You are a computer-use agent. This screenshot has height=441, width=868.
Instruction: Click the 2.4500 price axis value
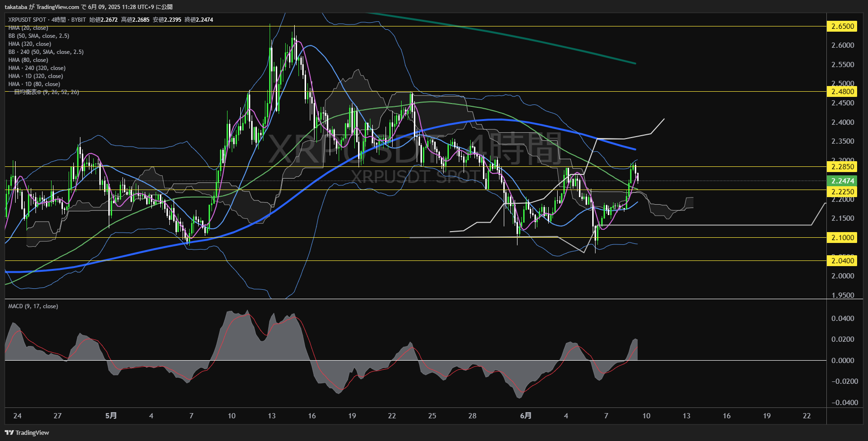tap(843, 103)
